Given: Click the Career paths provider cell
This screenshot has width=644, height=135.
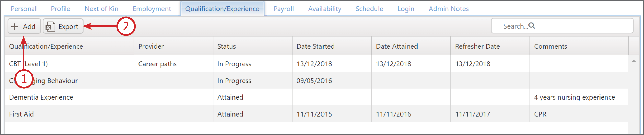Looking at the screenshot, I should (x=158, y=64).
